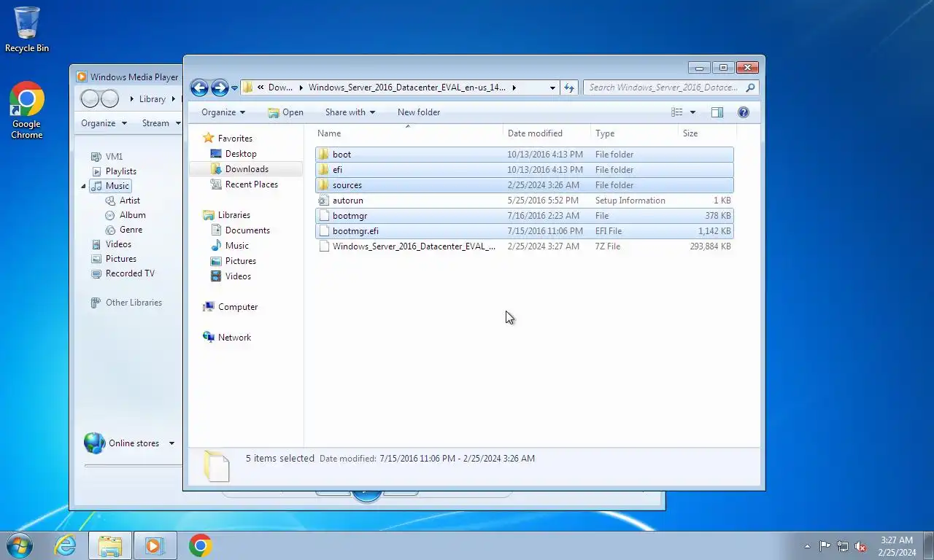Screen dimensions: 934x560
Task: Sort files by Size column
Action: click(707, 133)
